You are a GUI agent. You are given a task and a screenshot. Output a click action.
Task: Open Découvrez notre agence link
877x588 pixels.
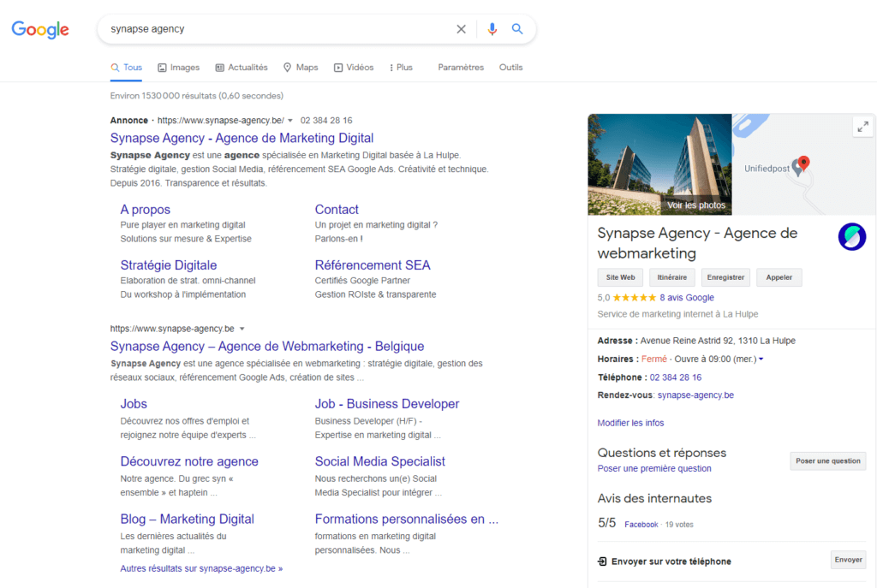[x=189, y=461]
